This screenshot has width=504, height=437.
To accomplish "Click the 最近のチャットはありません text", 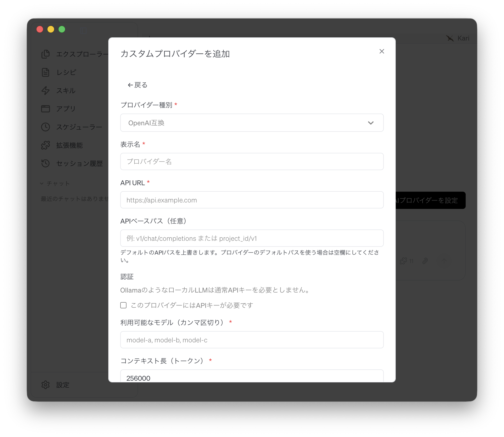I will [74, 199].
